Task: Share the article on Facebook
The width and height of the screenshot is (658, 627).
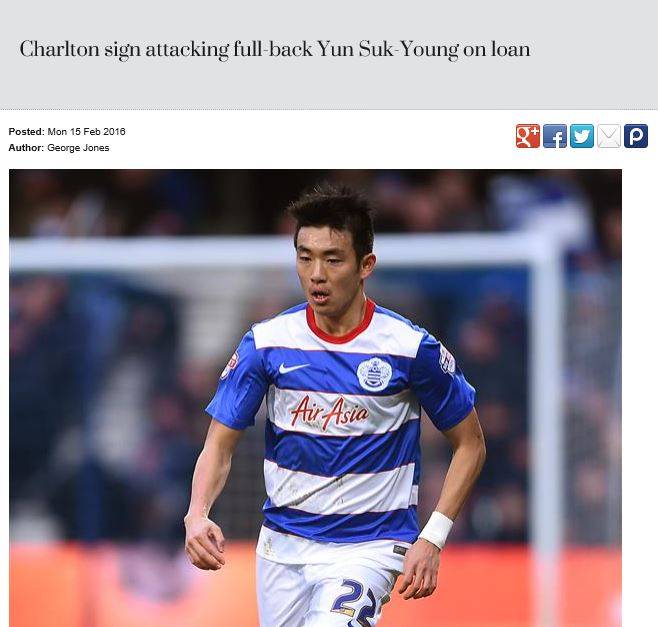Action: coord(555,136)
